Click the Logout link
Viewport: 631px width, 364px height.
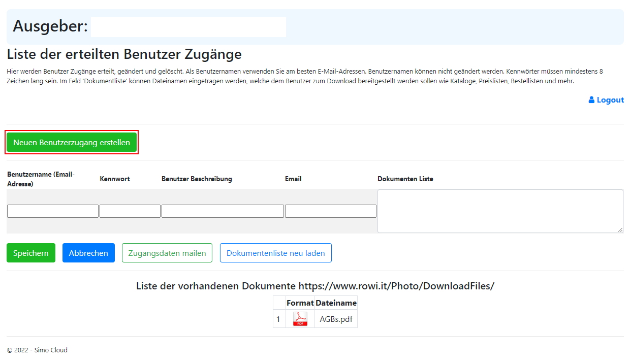(610, 100)
